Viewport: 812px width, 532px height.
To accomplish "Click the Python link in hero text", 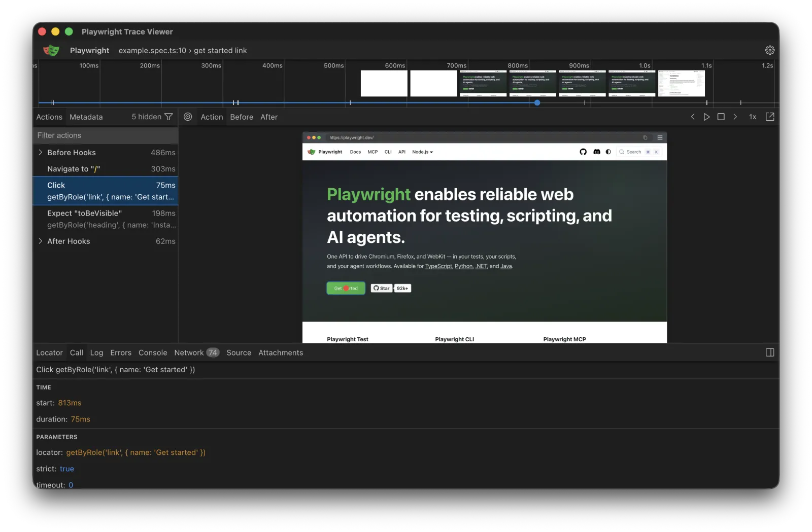I will [463, 266].
